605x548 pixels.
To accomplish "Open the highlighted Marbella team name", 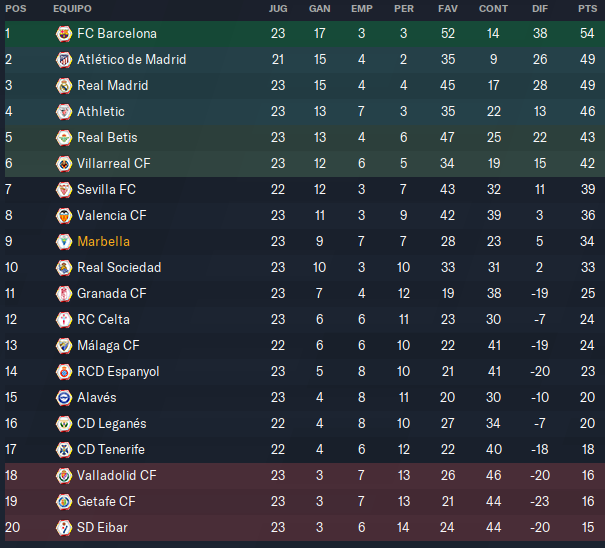I will coord(103,242).
